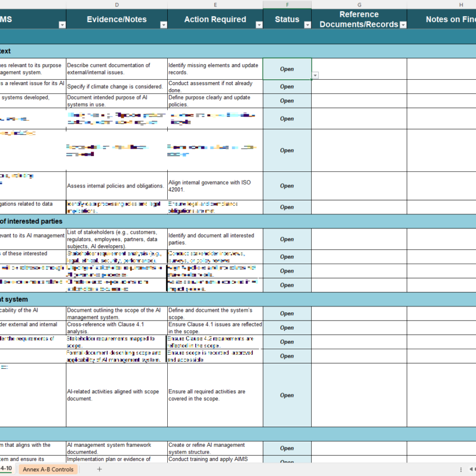The image size is (476, 476).
Task: Open the filter icon on the Evidence/Notes header
Action: point(162,24)
